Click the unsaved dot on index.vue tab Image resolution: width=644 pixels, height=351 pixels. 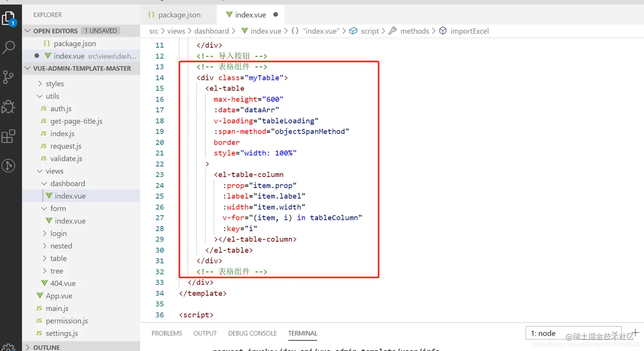click(276, 14)
